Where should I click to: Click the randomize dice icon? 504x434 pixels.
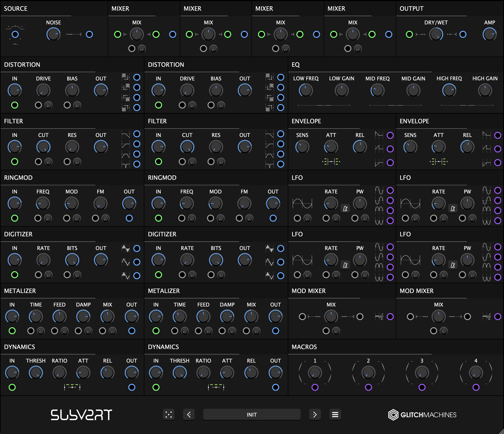coord(169,414)
